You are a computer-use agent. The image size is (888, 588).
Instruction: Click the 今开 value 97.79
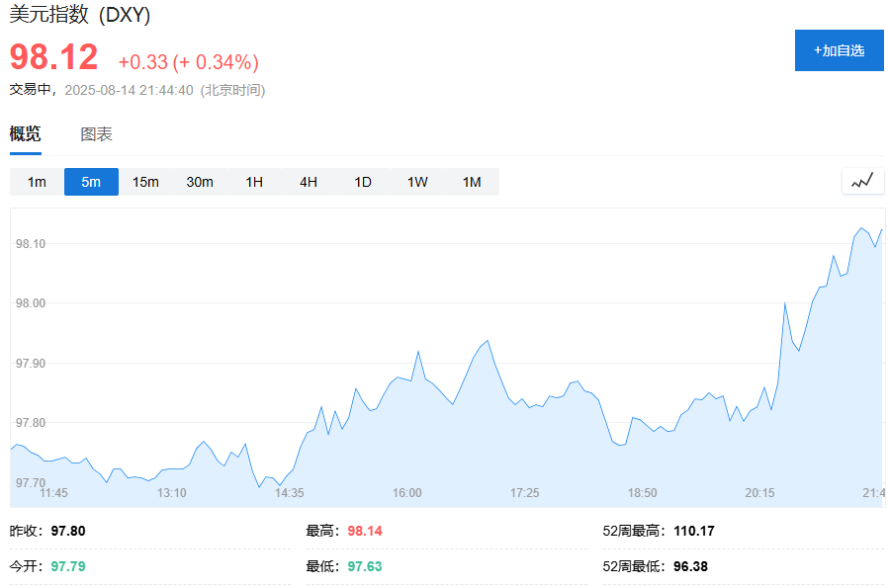click(68, 566)
